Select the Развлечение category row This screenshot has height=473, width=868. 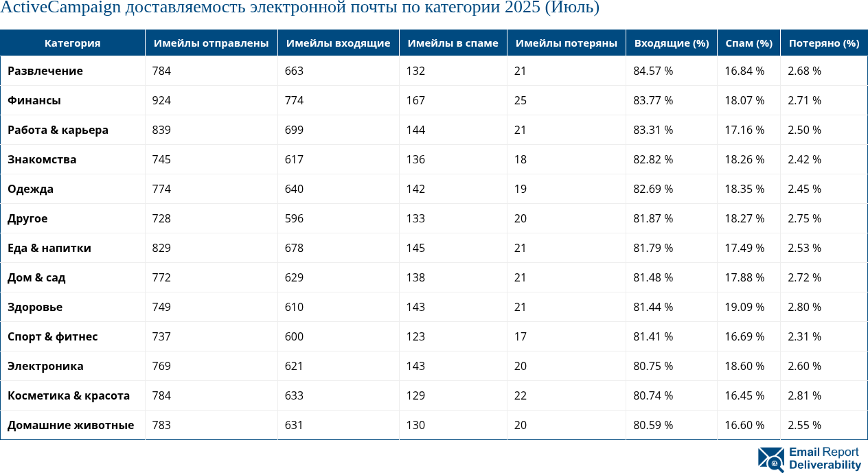click(45, 71)
